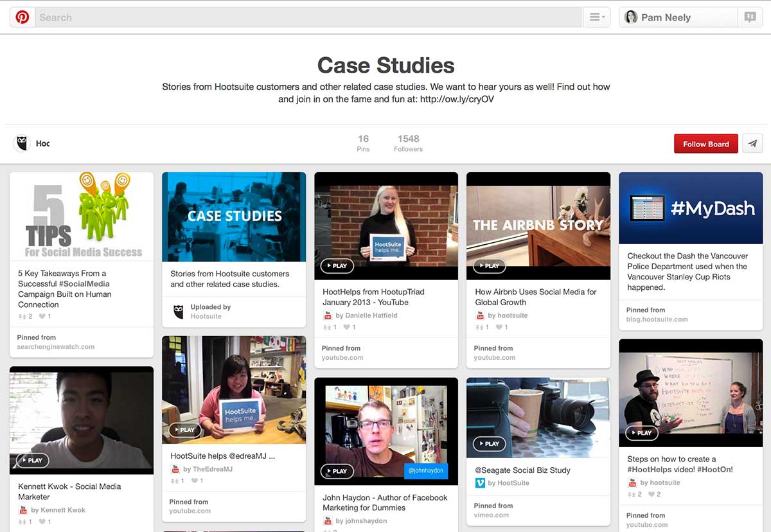
Task: Click the Follow Board button
Action: (x=705, y=144)
